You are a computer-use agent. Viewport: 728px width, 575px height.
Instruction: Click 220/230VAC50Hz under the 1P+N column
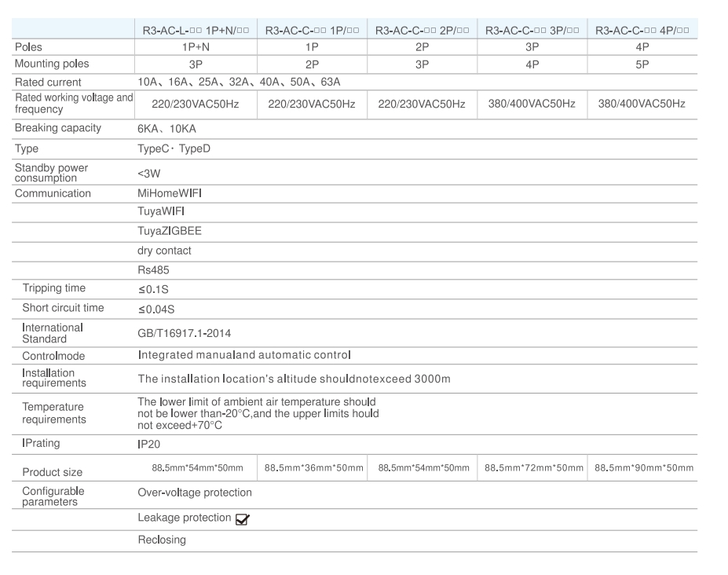(x=196, y=104)
